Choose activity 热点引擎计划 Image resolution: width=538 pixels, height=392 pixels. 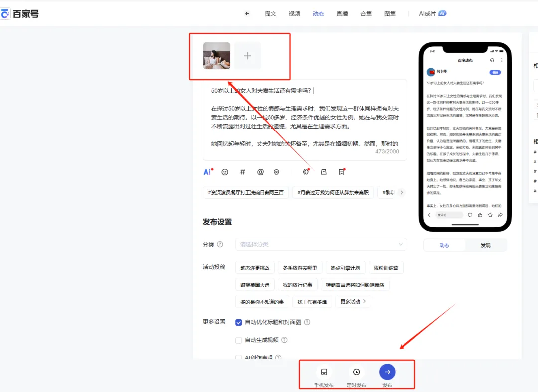click(x=345, y=268)
